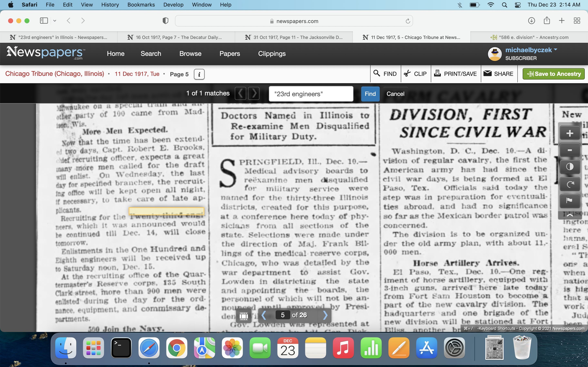This screenshot has height=367, width=588.
Task: Open the brightness/contrast adjustment tool
Action: [x=570, y=167]
